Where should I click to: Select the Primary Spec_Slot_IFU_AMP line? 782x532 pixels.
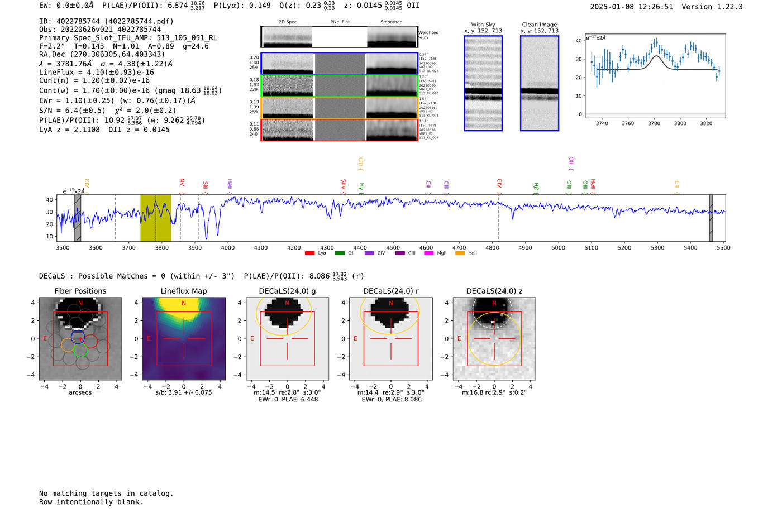128,38
